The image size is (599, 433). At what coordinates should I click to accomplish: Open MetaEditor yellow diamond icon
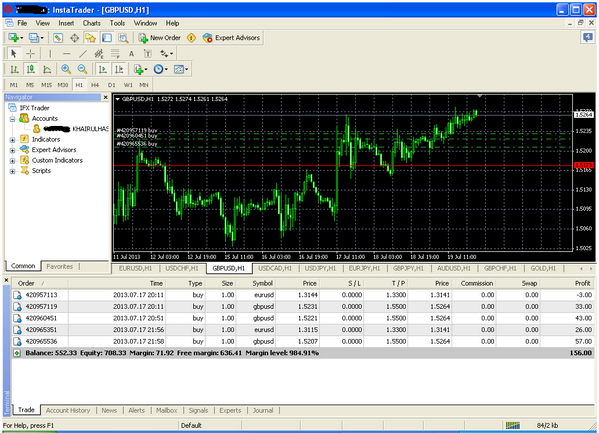(191, 38)
